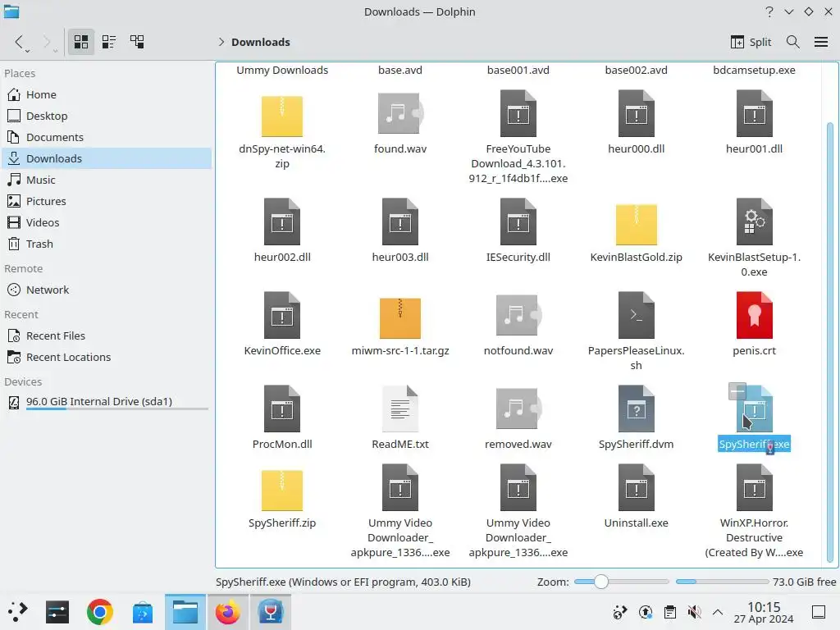The image size is (840, 630).
Task: Open the Discover store taskbar icon
Action: pyautogui.click(x=143, y=612)
